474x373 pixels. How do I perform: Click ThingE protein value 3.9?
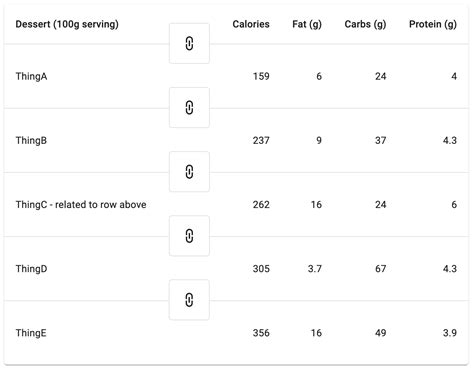tap(450, 333)
